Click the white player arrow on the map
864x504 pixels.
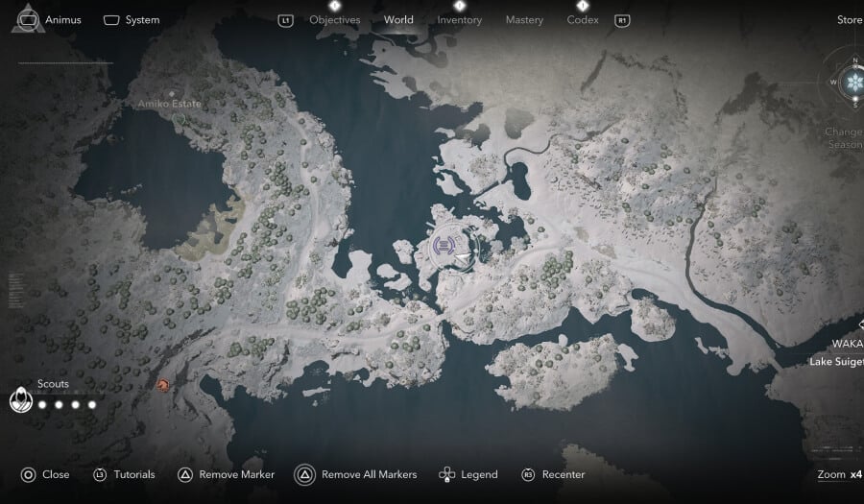(464, 258)
